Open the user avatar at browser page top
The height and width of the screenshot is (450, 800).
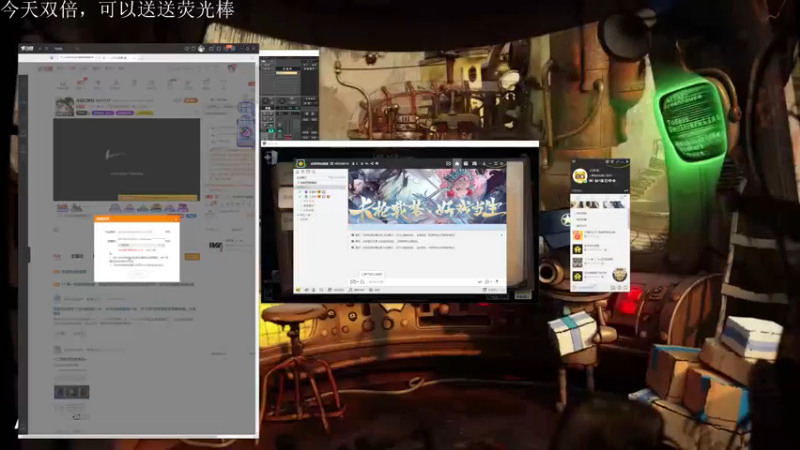pos(232,68)
